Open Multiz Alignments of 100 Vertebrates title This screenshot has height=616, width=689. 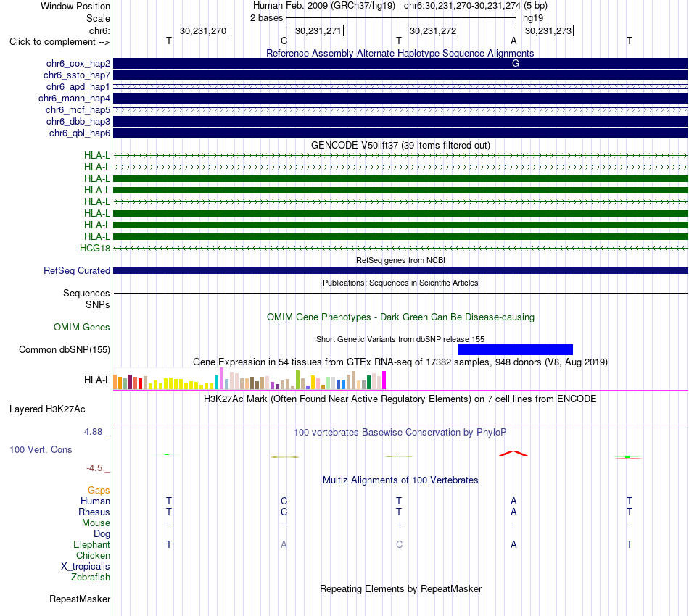pyautogui.click(x=400, y=480)
